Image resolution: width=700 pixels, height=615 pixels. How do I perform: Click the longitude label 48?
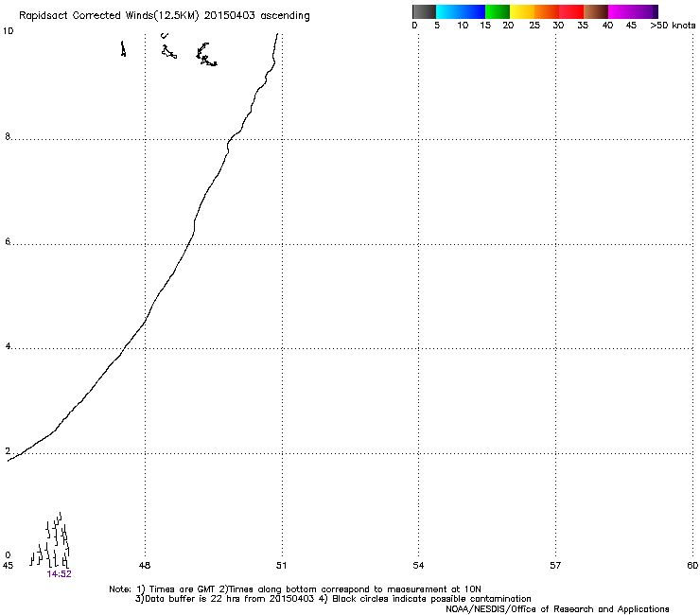tap(145, 566)
